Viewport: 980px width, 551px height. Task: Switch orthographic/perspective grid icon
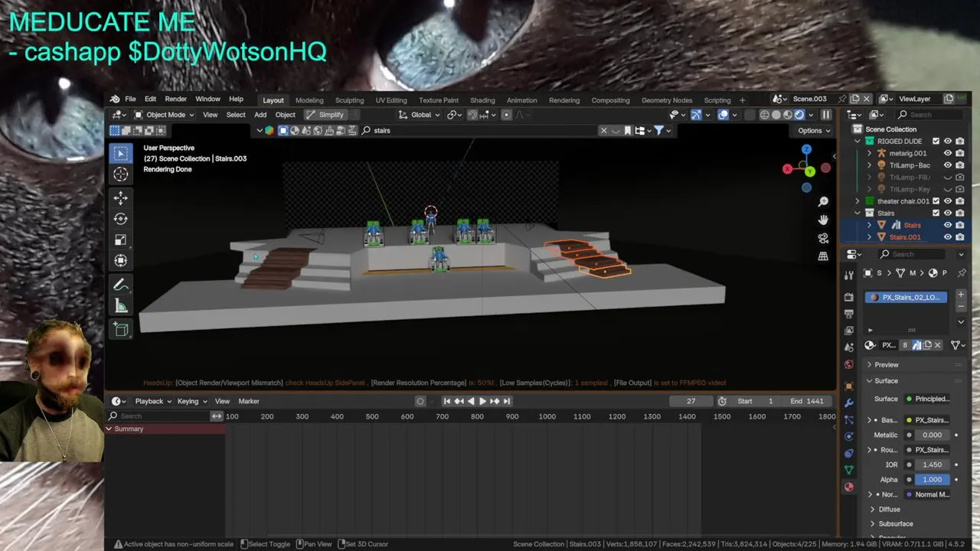pos(823,256)
